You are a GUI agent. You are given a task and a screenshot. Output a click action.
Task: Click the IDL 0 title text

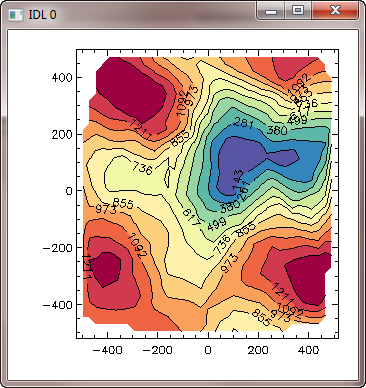click(42, 15)
